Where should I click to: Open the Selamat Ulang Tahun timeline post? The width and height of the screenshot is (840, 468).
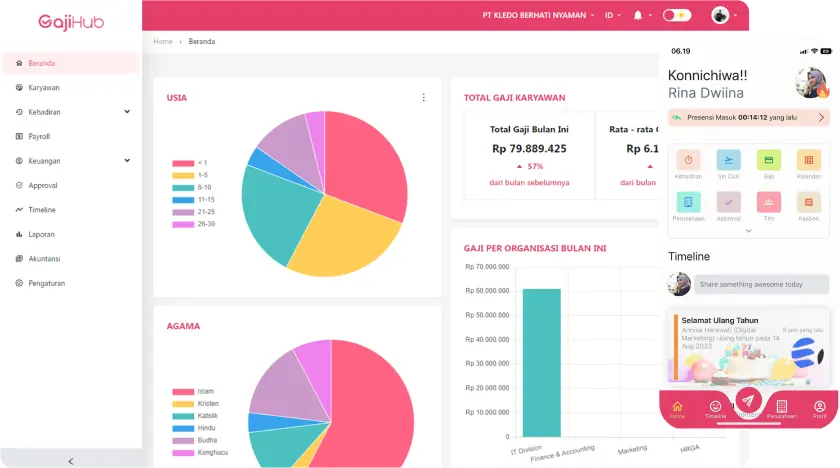tap(748, 347)
